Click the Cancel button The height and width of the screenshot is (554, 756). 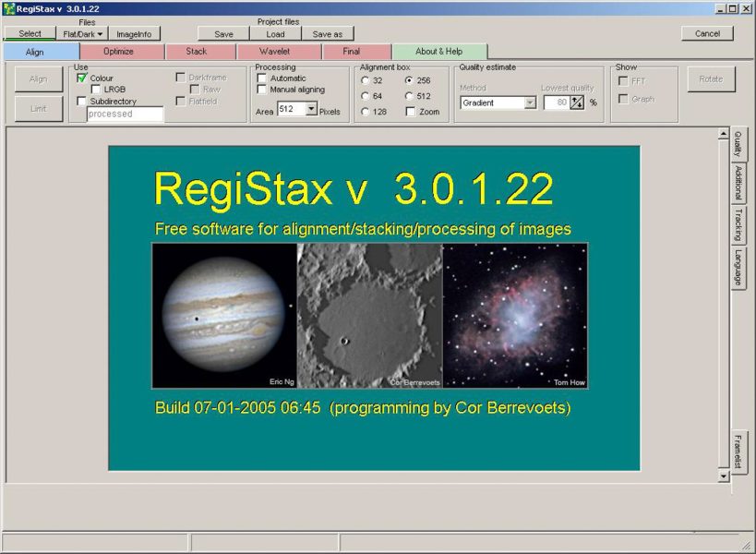pyautogui.click(x=707, y=33)
